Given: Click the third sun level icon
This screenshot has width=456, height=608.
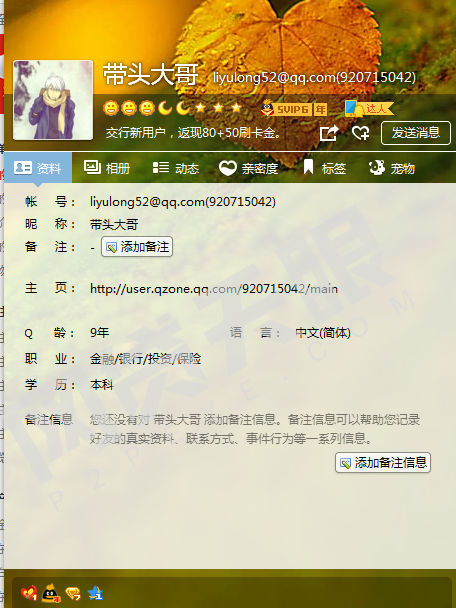Looking at the screenshot, I should tap(147, 108).
